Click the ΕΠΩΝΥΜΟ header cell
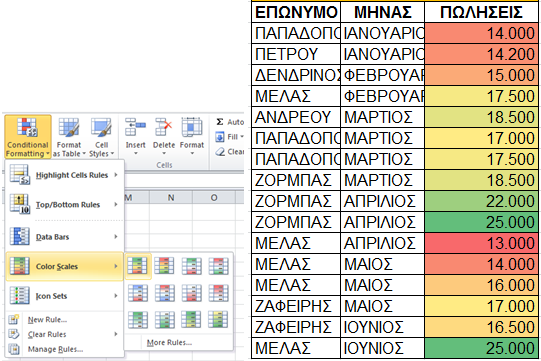Viewport: 541px width, 361px height. pyautogui.click(x=296, y=12)
